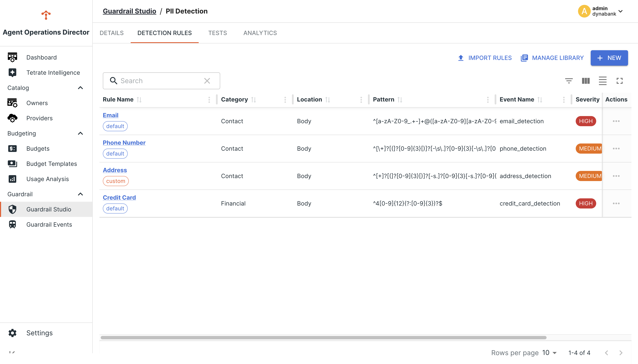Open the Email rule link

tap(111, 115)
